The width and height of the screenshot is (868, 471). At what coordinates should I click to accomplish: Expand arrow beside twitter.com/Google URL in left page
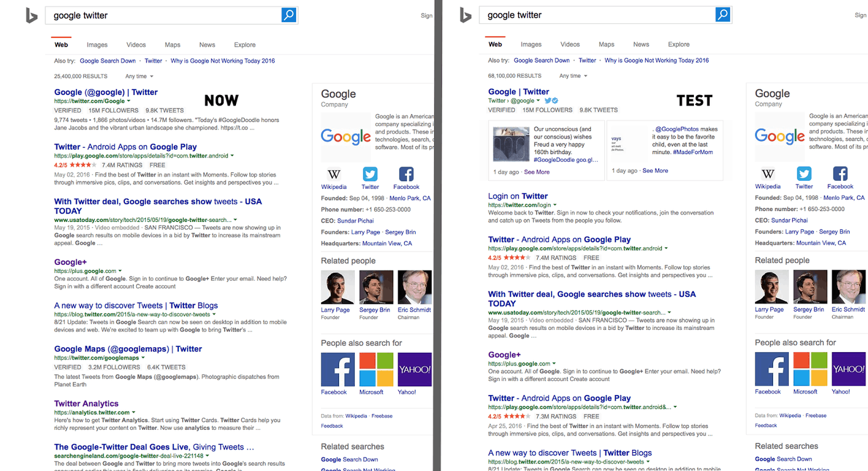click(129, 101)
